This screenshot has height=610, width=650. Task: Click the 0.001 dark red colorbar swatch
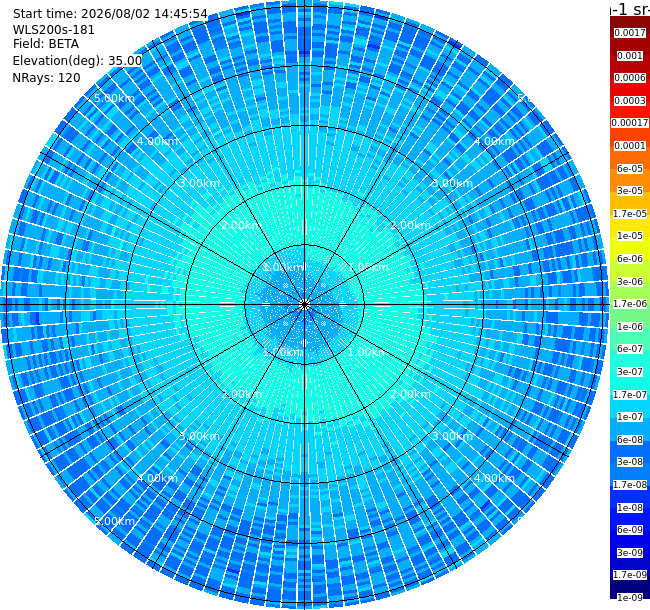pyautogui.click(x=630, y=56)
